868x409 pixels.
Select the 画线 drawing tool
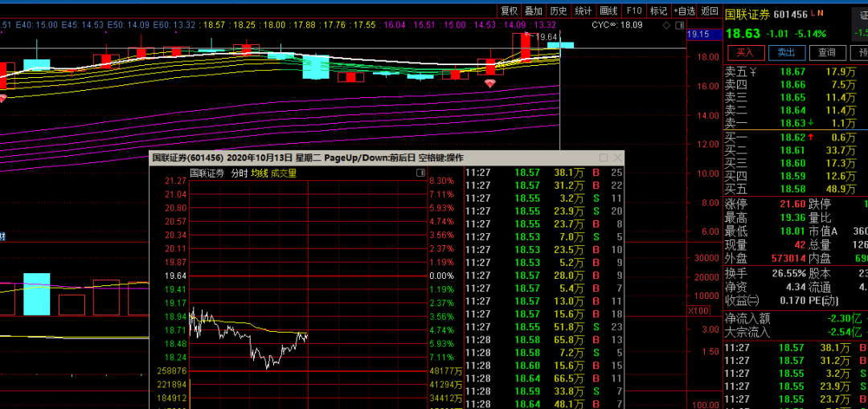(608, 10)
